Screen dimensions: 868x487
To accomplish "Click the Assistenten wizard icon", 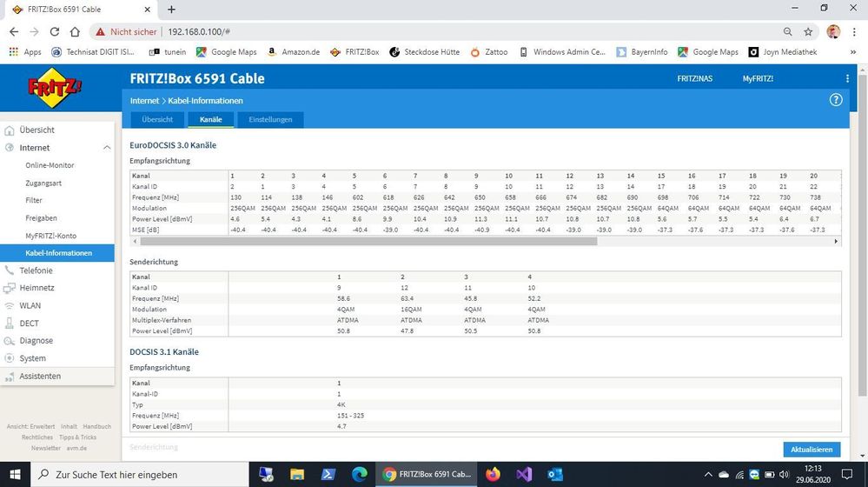I will 9,377.
